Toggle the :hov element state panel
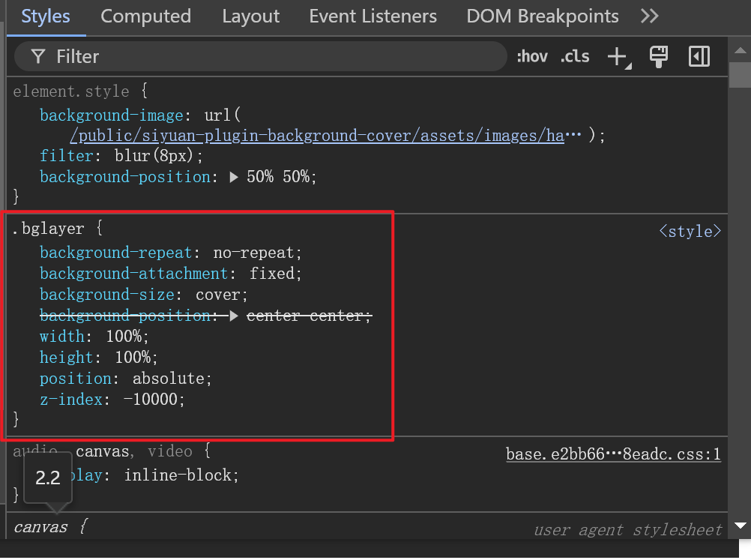 [531, 56]
